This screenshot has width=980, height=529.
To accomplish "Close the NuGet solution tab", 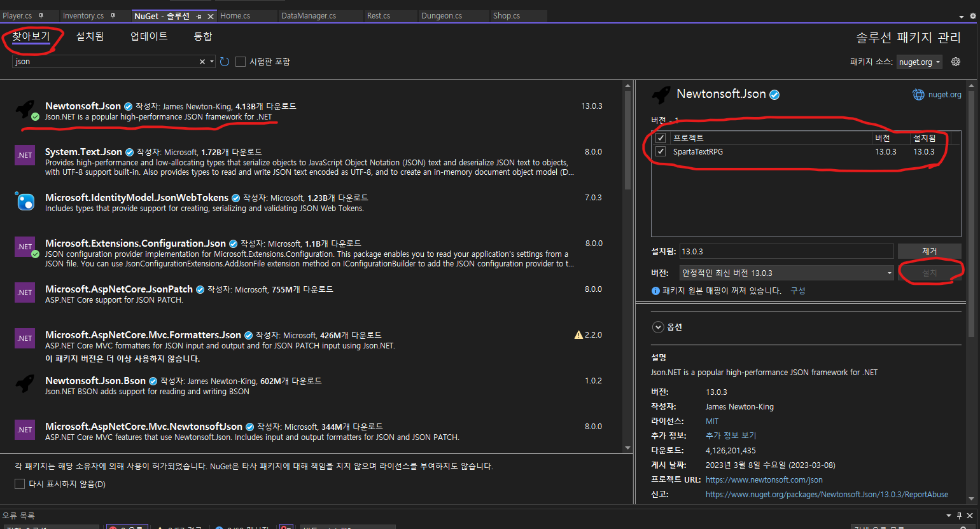I will point(211,16).
